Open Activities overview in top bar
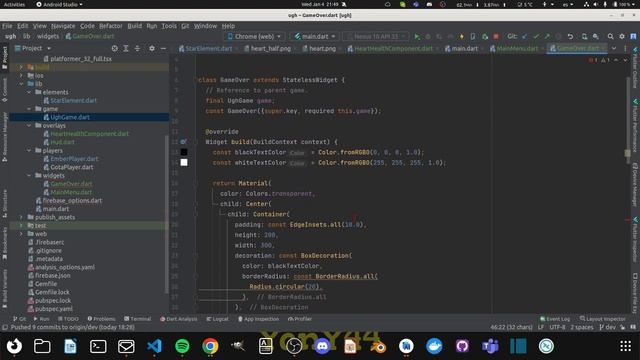640x360 pixels. (14, 4)
